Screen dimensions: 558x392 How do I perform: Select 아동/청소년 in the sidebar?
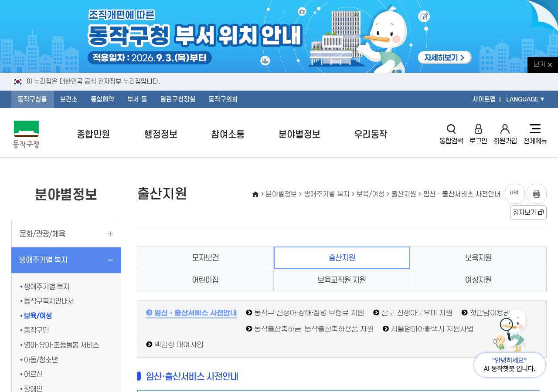(41, 360)
